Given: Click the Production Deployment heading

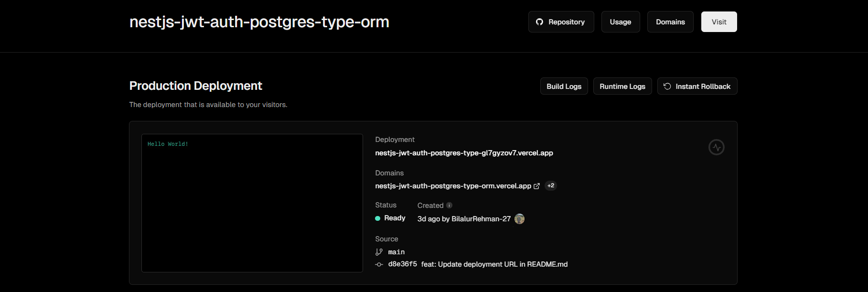Looking at the screenshot, I should tap(196, 86).
